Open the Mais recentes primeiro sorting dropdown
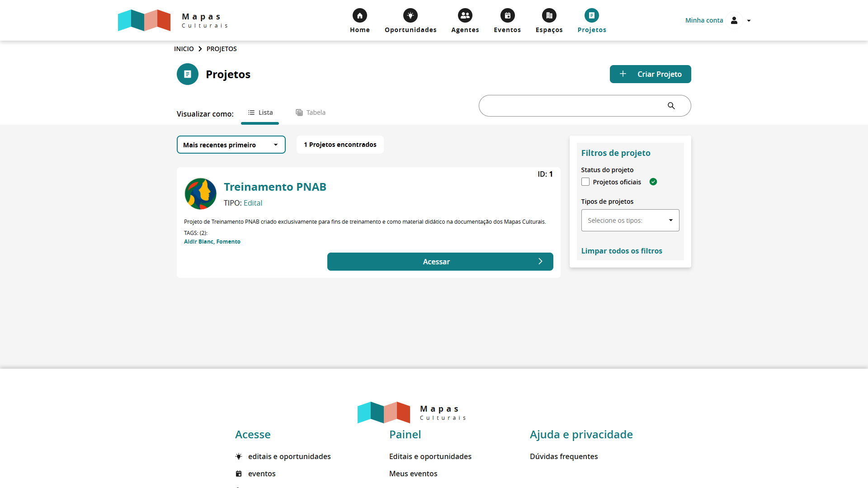The width and height of the screenshot is (868, 488). (x=231, y=145)
